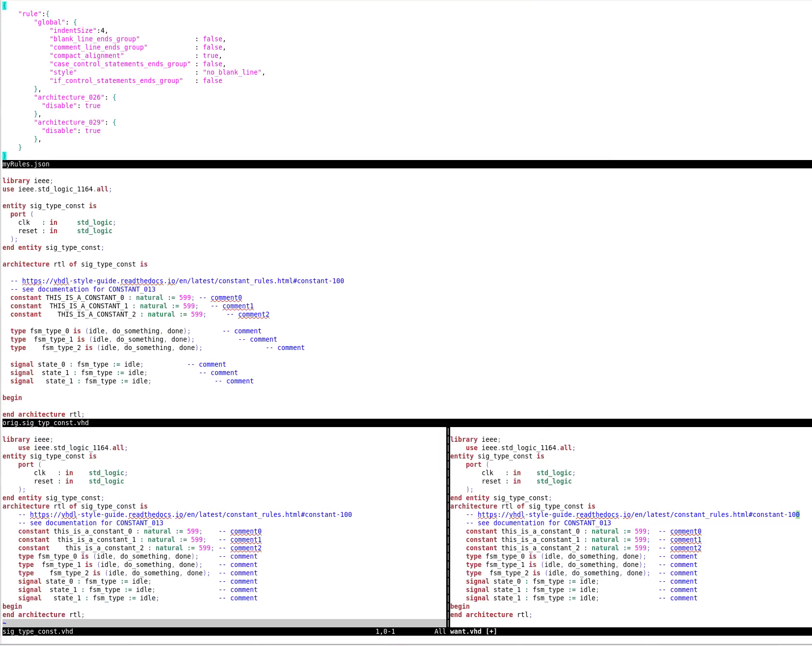This screenshot has height=646, width=812.
Task: Click the All scroll indicator in status bar
Action: click(439, 631)
